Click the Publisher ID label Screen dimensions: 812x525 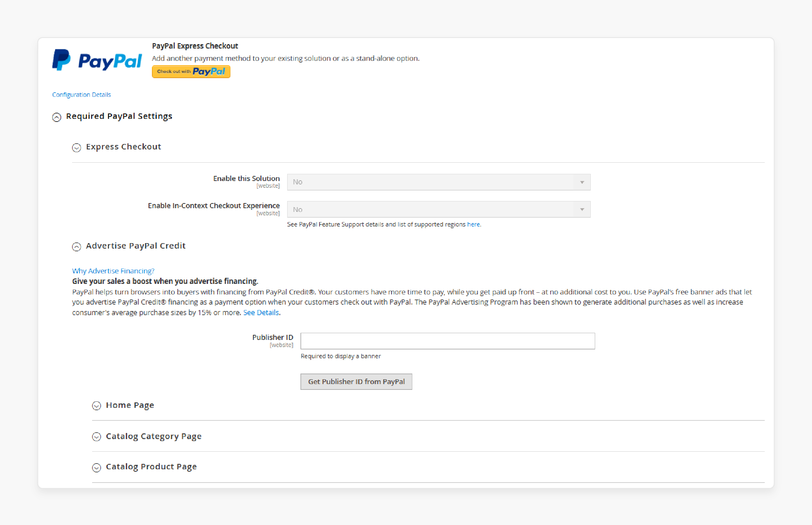click(273, 337)
